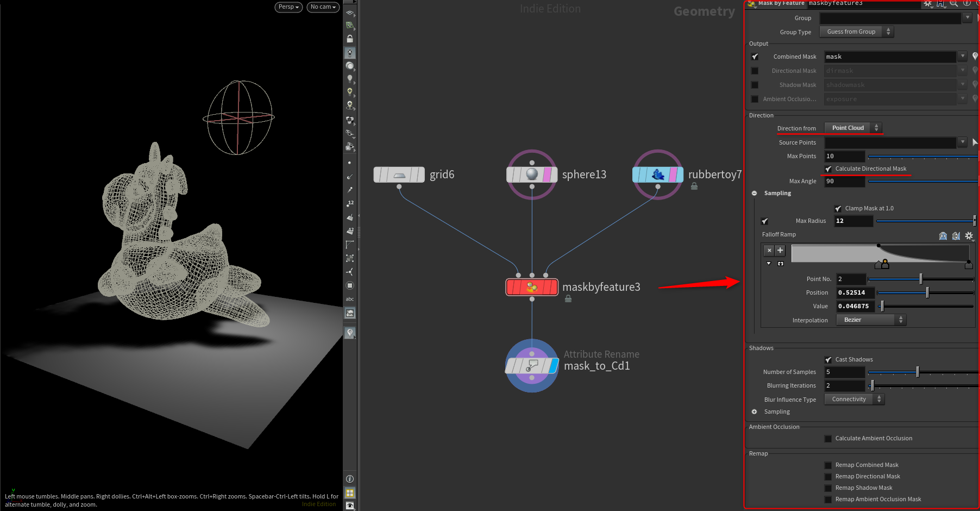980x511 pixels.
Task: Open the Source Points dropdown arrow
Action: [963, 142]
